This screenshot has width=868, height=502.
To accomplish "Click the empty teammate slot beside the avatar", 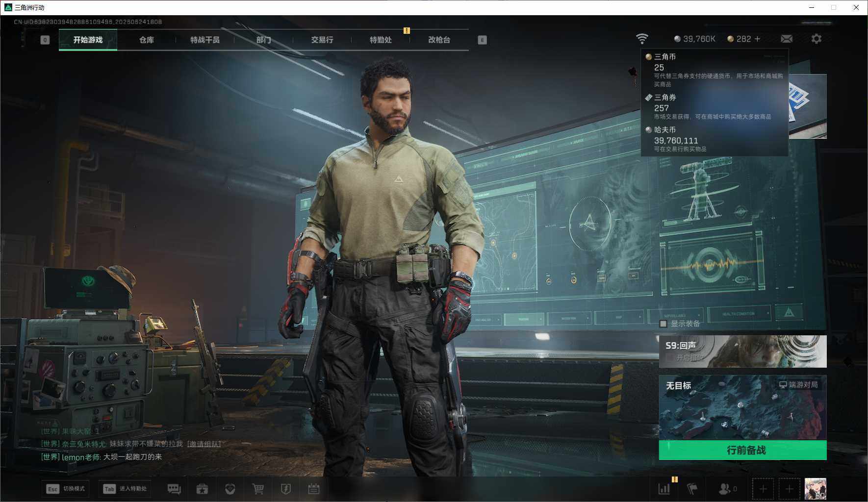I will pyautogui.click(x=789, y=489).
